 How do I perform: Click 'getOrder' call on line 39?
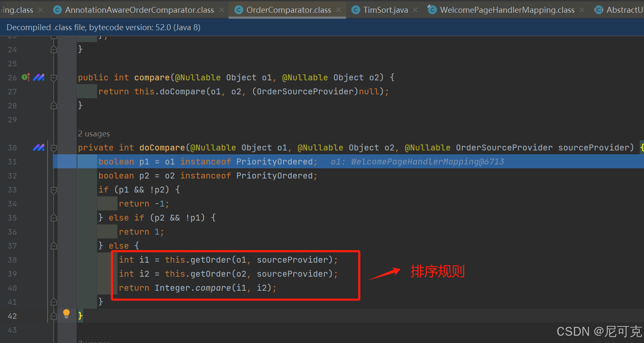click(x=211, y=274)
